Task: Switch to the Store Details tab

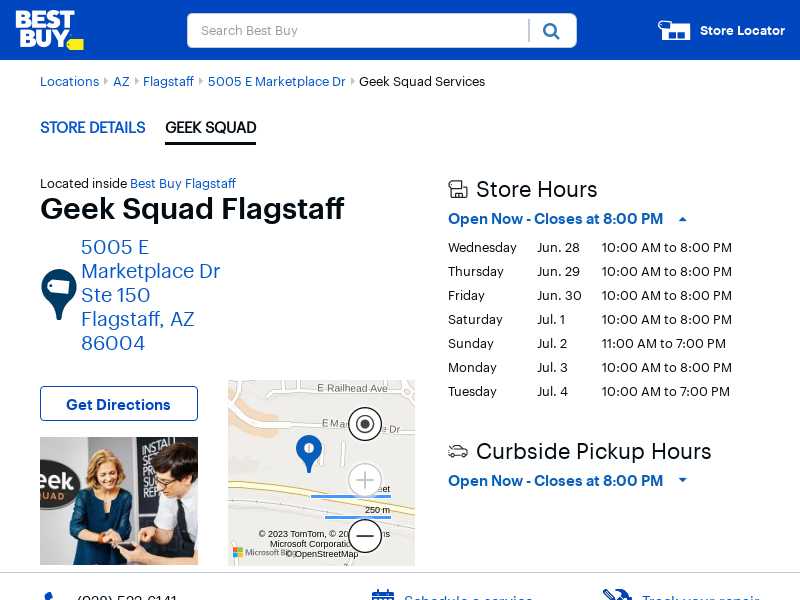Action: pyautogui.click(x=93, y=128)
